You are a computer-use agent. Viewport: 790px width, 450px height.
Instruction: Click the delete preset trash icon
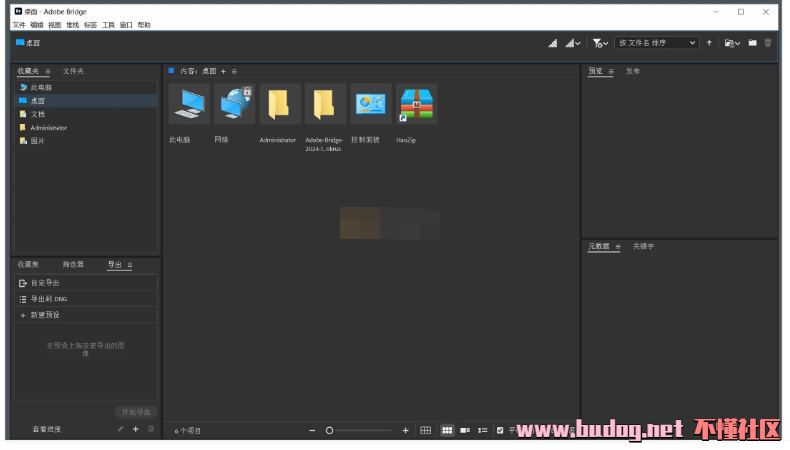click(x=151, y=429)
